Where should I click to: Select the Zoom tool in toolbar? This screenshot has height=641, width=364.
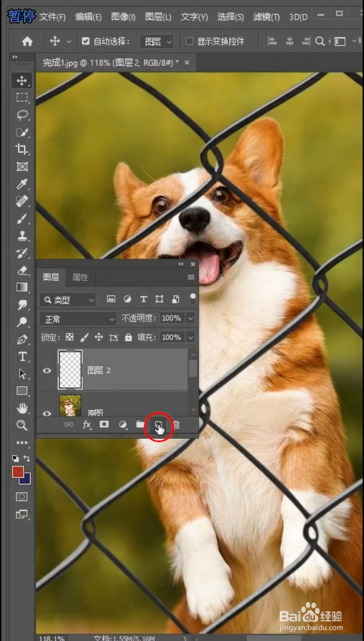[22, 425]
